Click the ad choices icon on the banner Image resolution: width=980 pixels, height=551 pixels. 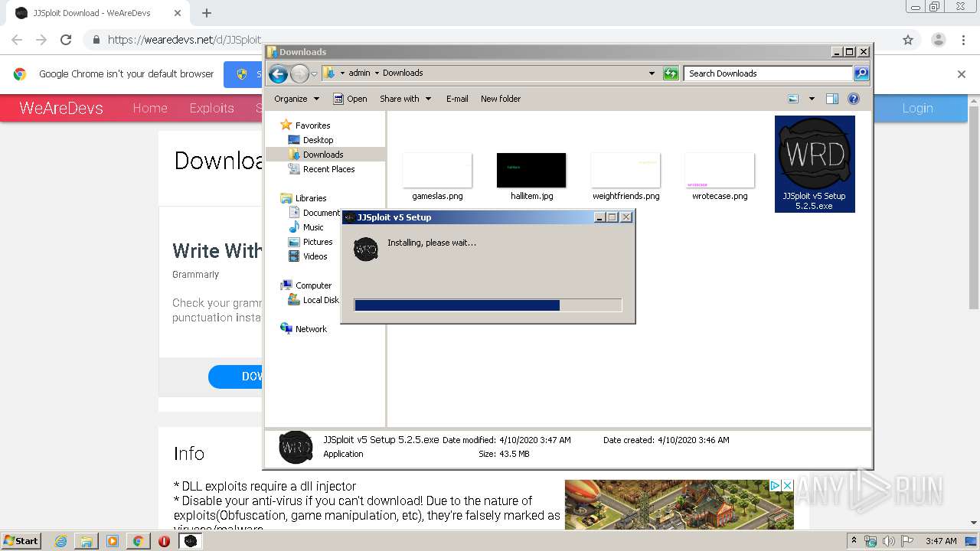[x=774, y=485]
